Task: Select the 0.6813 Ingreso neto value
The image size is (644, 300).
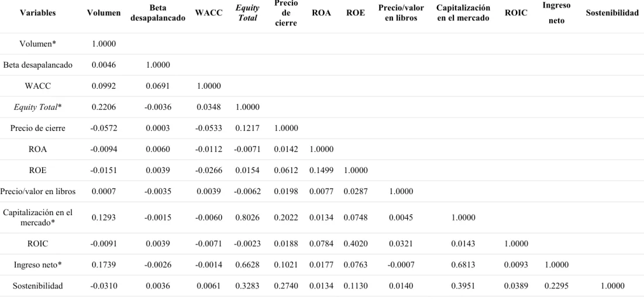Action: (464, 265)
